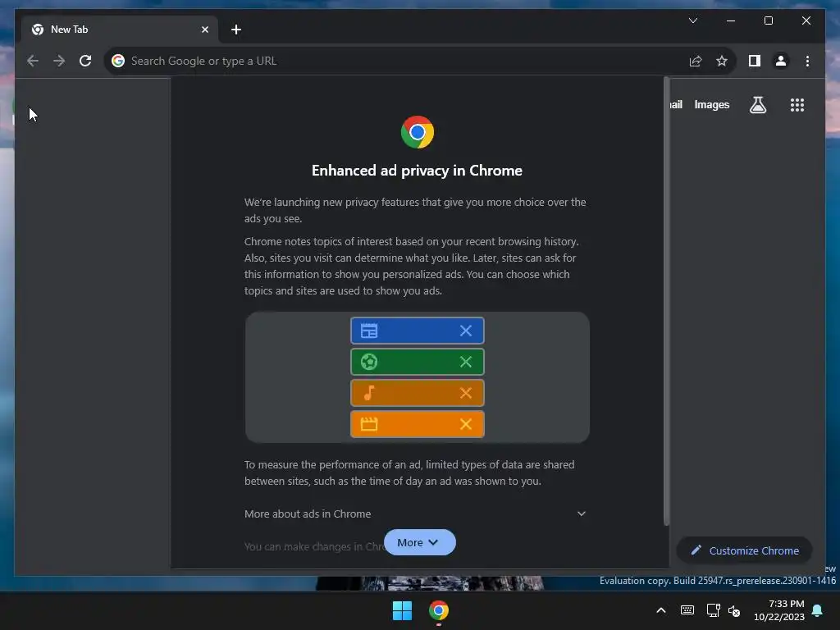Expand More about ads in Chrome
This screenshot has height=630, width=840.
point(415,514)
